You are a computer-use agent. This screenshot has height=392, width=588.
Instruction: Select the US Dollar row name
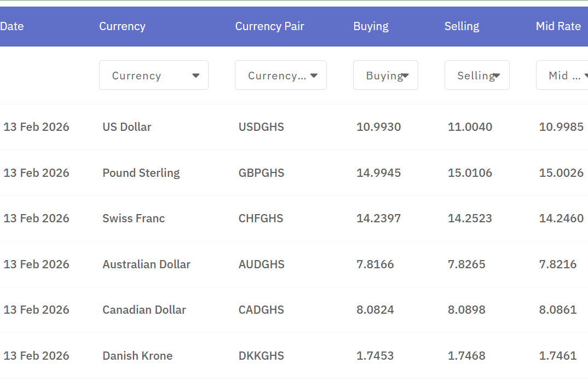126,127
